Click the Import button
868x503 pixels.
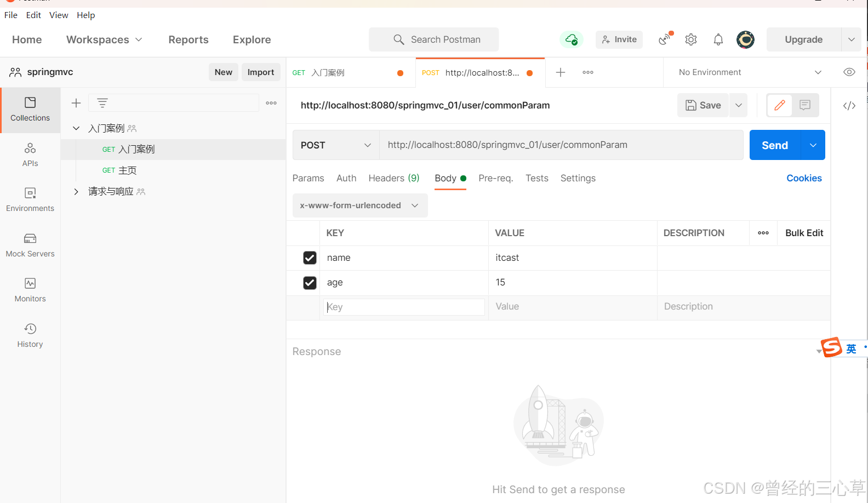(261, 72)
